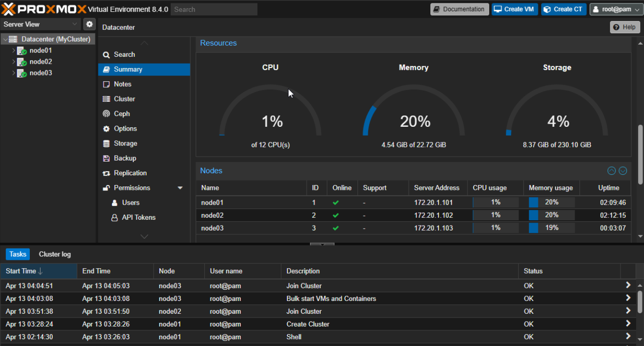
Task: Click the magnifier icon beside Search menu
Action: point(106,55)
